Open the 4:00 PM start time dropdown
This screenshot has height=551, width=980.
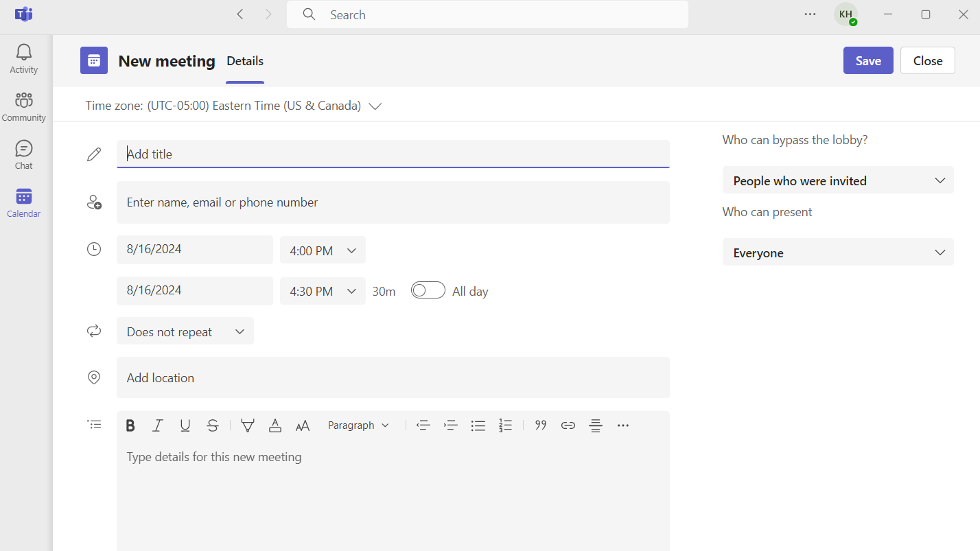coord(323,250)
